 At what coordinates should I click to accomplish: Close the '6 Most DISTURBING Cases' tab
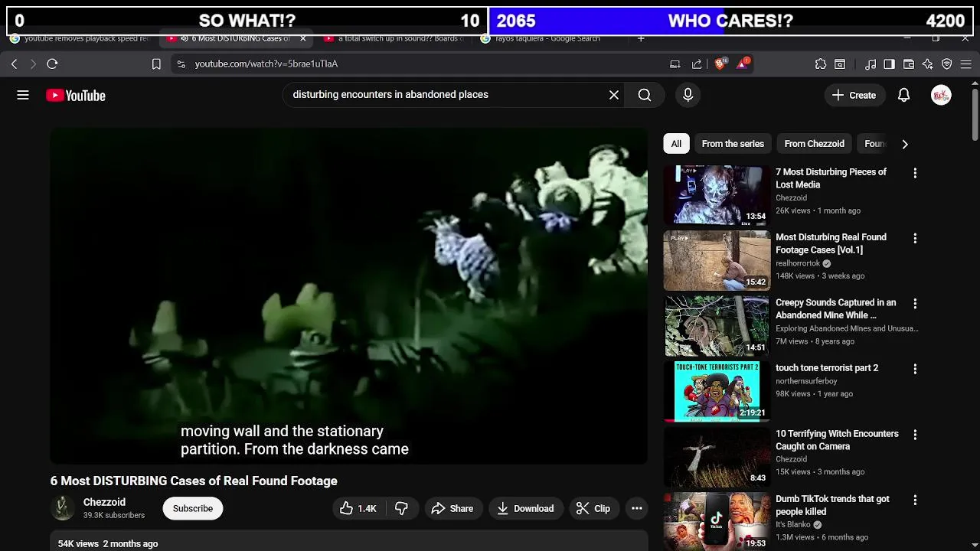302,38
